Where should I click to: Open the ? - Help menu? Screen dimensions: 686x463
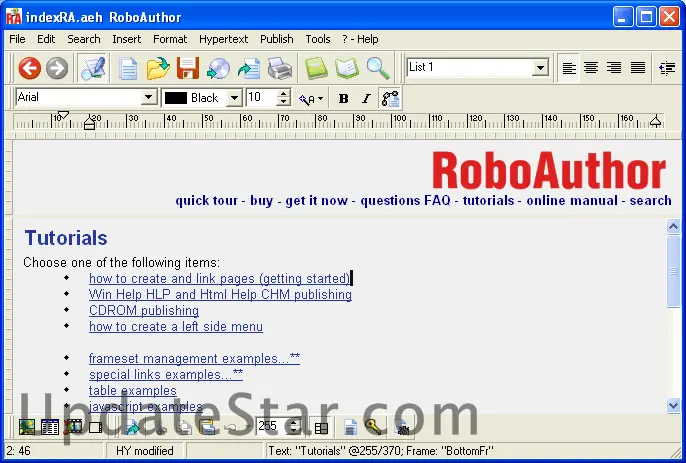[360, 39]
